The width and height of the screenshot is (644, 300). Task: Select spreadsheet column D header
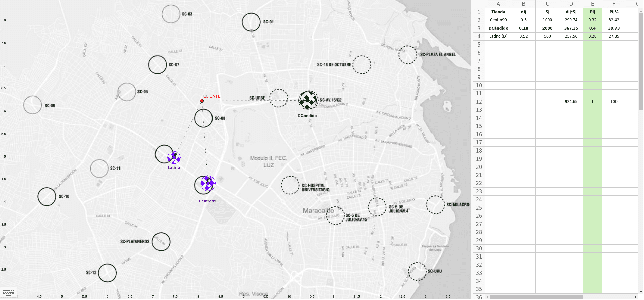tap(571, 4)
